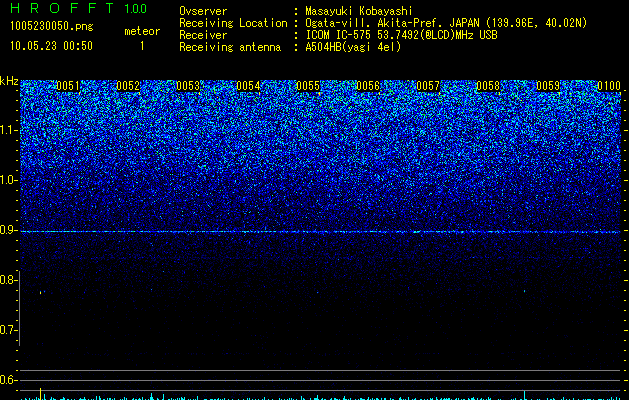Click the 1.0 frequency axis label
629x400 pixels.
coord(8,180)
